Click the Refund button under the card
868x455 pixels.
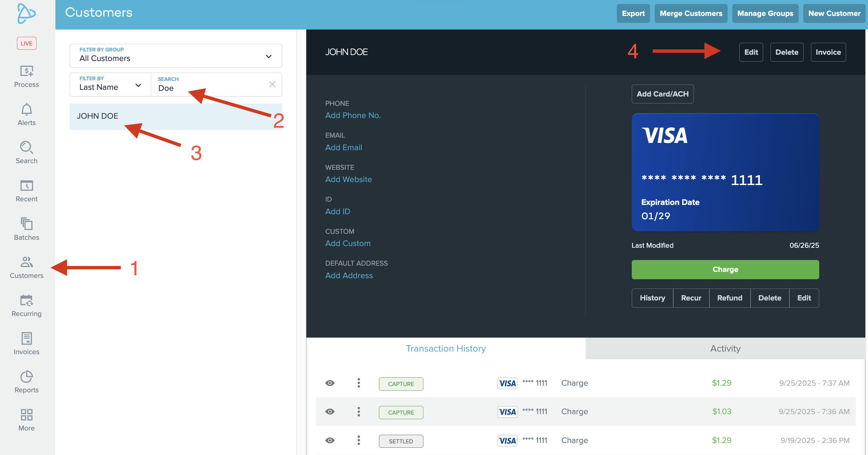(x=730, y=298)
